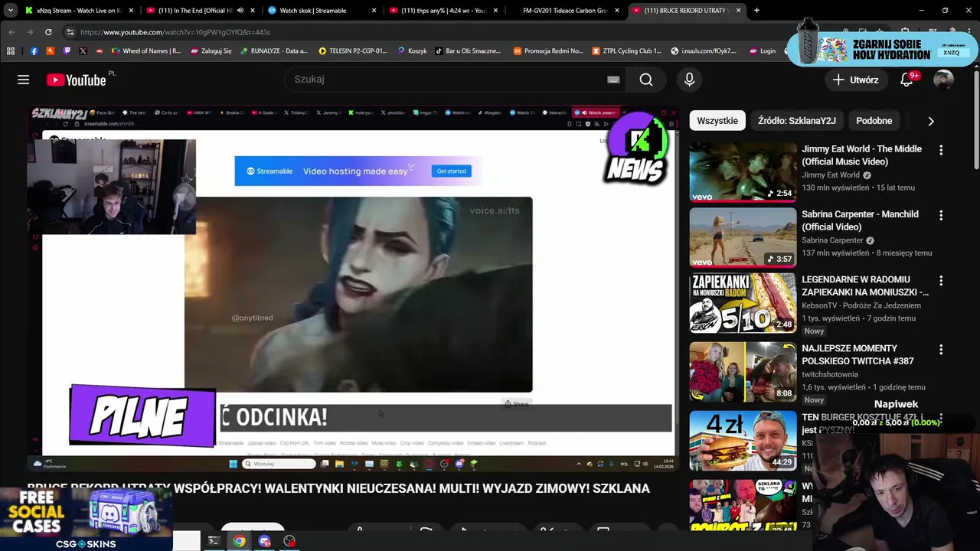980x551 pixels.
Task: Open Sabrina Carpenter Manchild thumbnail
Action: pyautogui.click(x=743, y=237)
